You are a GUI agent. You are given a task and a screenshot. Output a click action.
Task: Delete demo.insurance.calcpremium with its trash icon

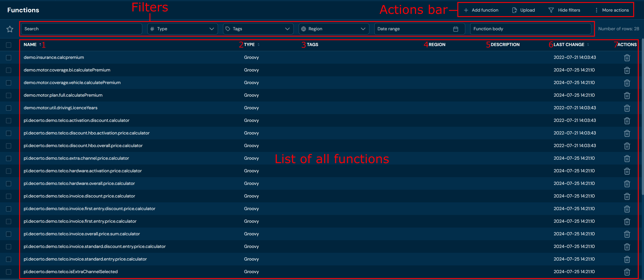[627, 58]
